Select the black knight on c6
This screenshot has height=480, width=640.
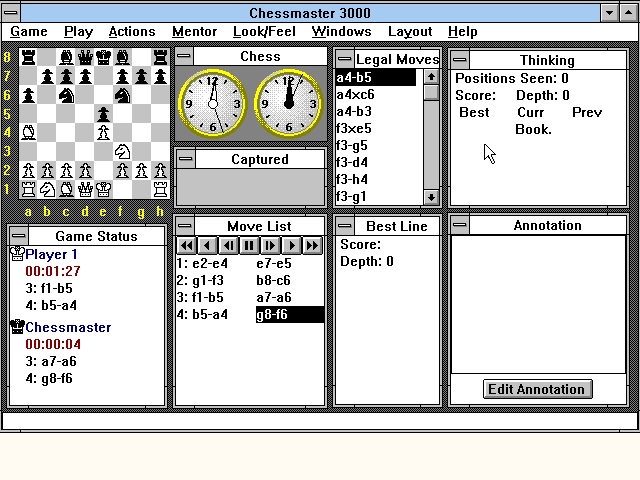(66, 95)
